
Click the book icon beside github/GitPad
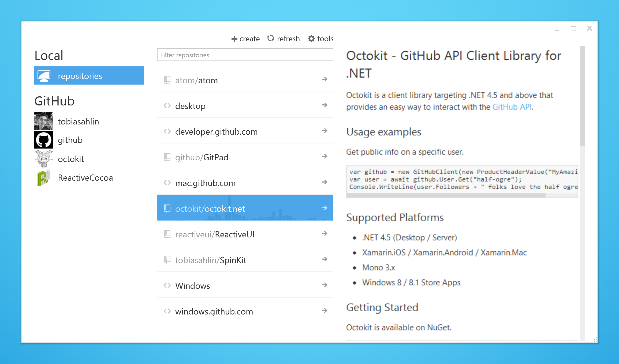click(x=167, y=157)
